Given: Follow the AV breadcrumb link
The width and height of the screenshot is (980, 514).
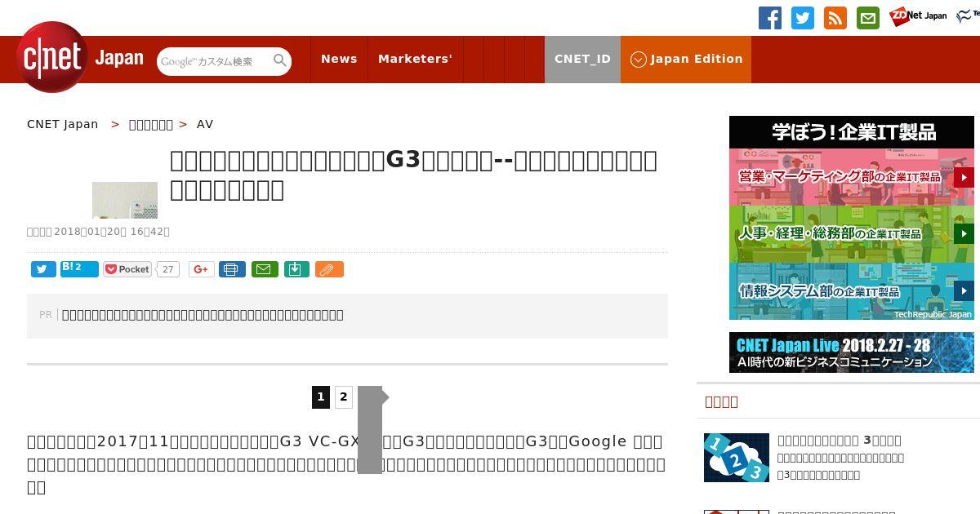Looking at the screenshot, I should tap(205, 124).
